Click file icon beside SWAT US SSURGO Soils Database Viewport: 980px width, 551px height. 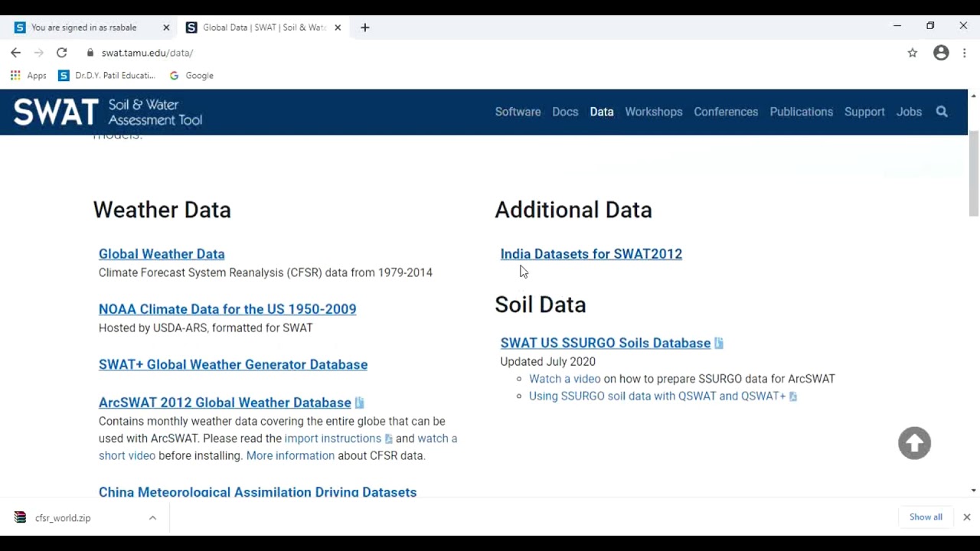tap(719, 343)
